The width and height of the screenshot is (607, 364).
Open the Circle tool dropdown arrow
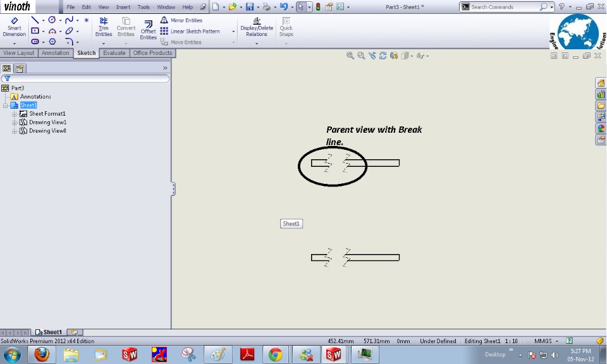[61, 20]
